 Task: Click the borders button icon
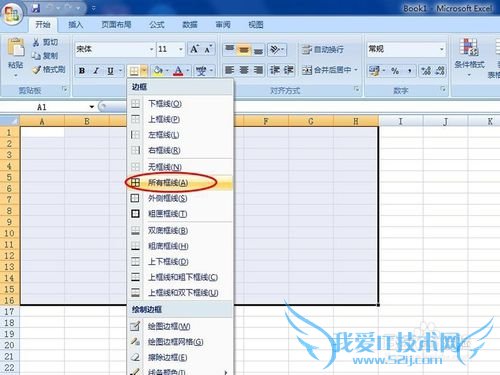coord(134,71)
